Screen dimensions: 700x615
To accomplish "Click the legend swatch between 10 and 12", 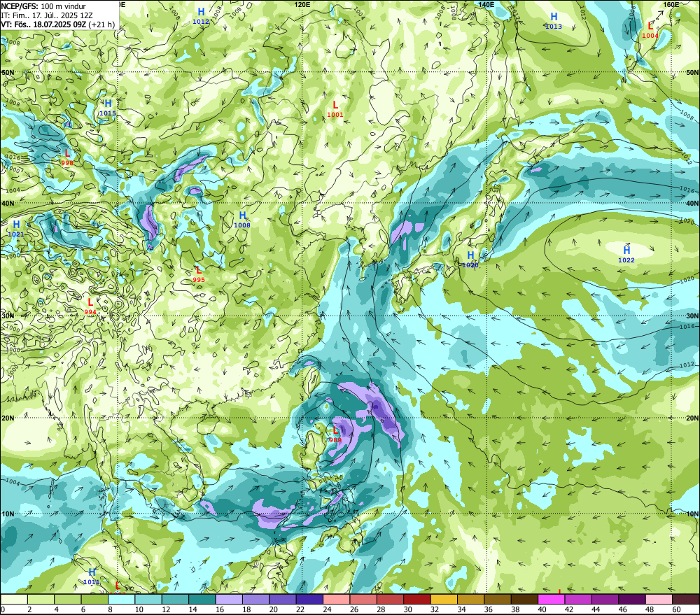I will [x=148, y=599].
